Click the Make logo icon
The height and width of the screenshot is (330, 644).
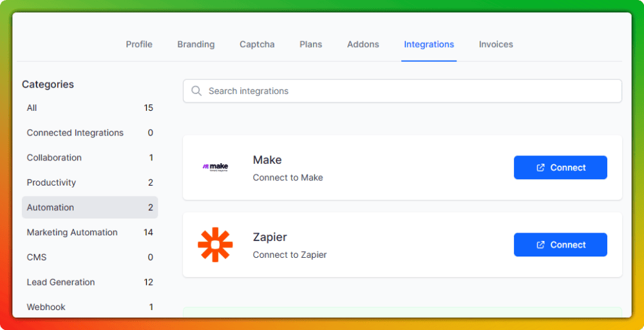click(x=215, y=167)
